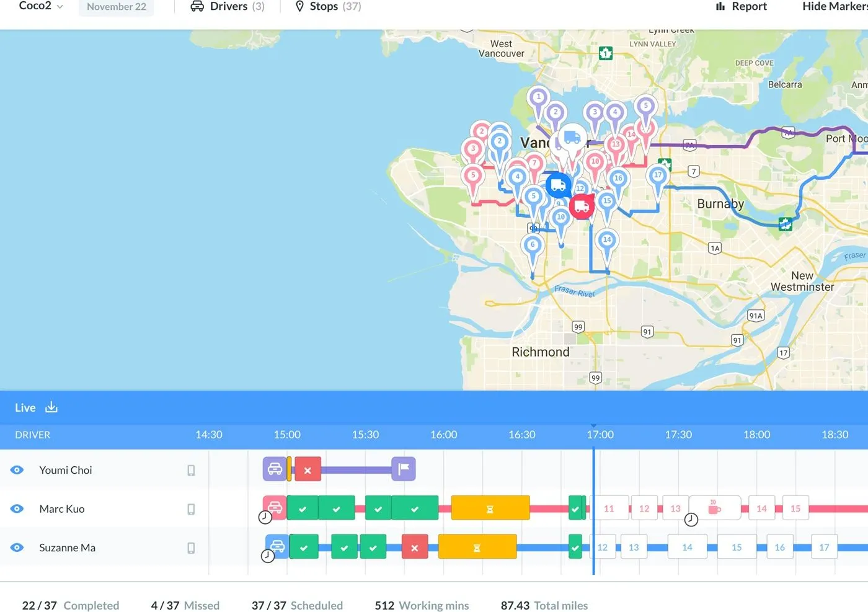Toggle visibility of Youmi Choi's route

coord(17,470)
